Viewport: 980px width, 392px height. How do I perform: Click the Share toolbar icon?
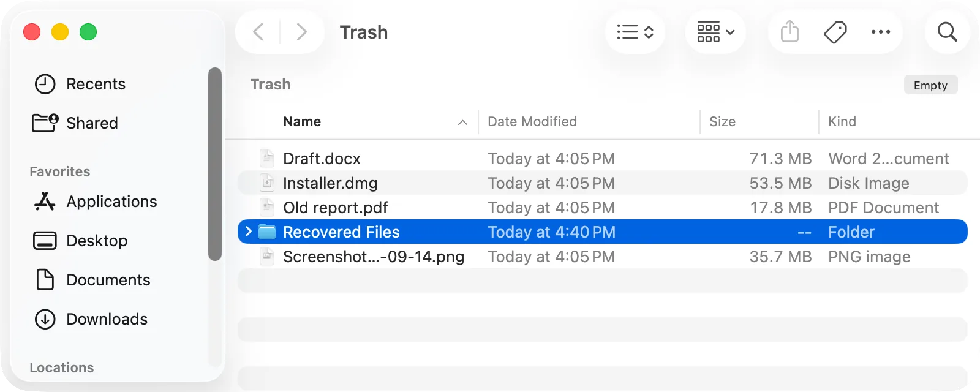click(x=790, y=31)
